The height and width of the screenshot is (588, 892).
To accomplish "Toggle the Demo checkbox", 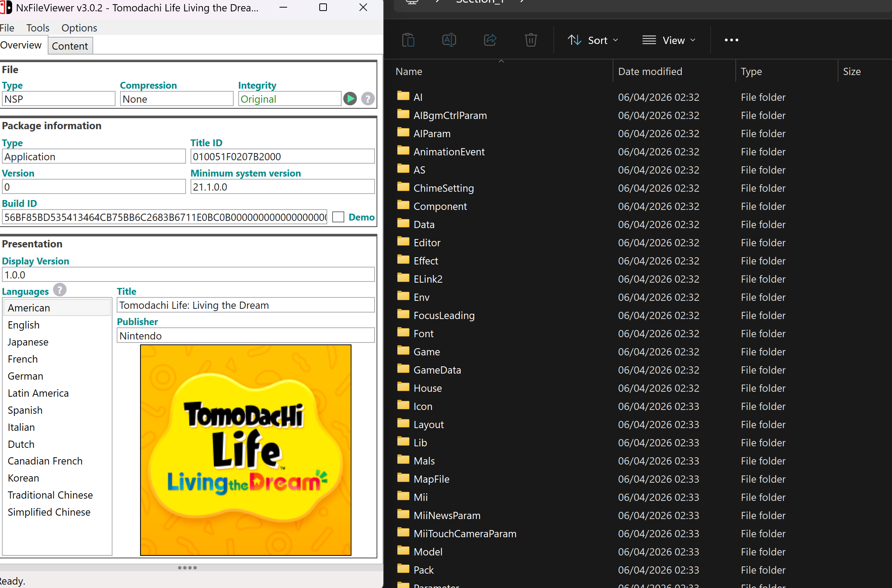I will (x=338, y=217).
